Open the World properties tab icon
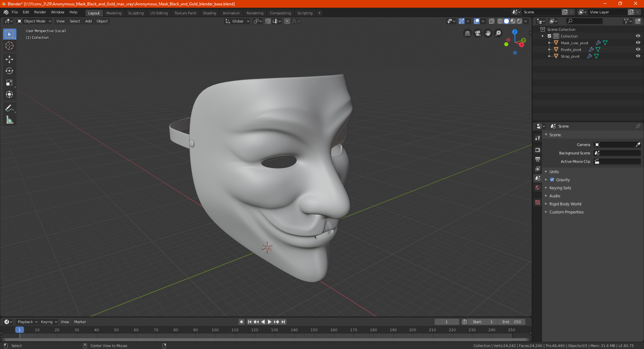Image resolution: width=644 pixels, height=349 pixels. click(538, 188)
